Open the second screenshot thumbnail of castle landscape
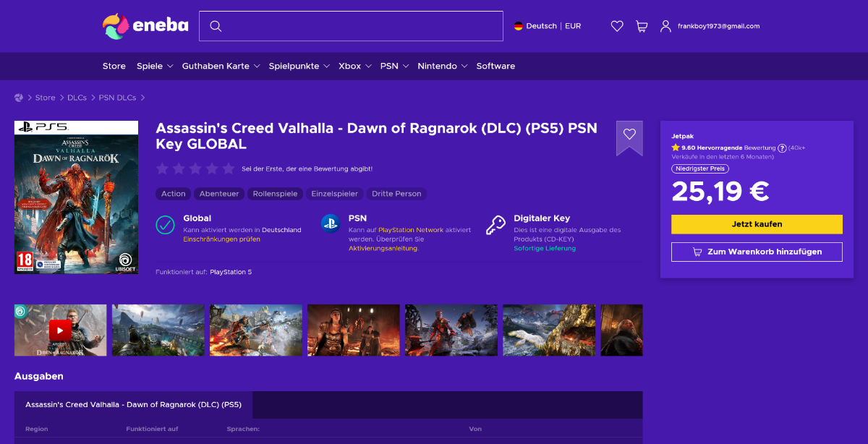This screenshot has width=868, height=444. [158, 330]
